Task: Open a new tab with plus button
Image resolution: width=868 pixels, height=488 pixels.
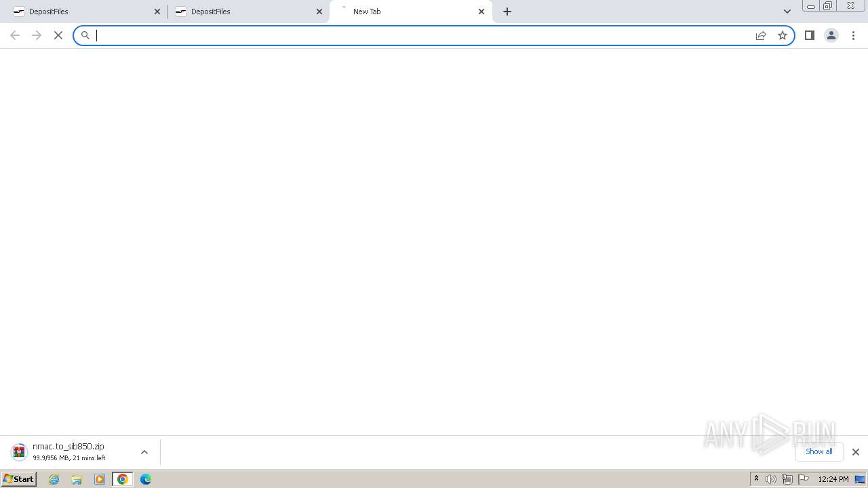Action: pyautogui.click(x=507, y=12)
